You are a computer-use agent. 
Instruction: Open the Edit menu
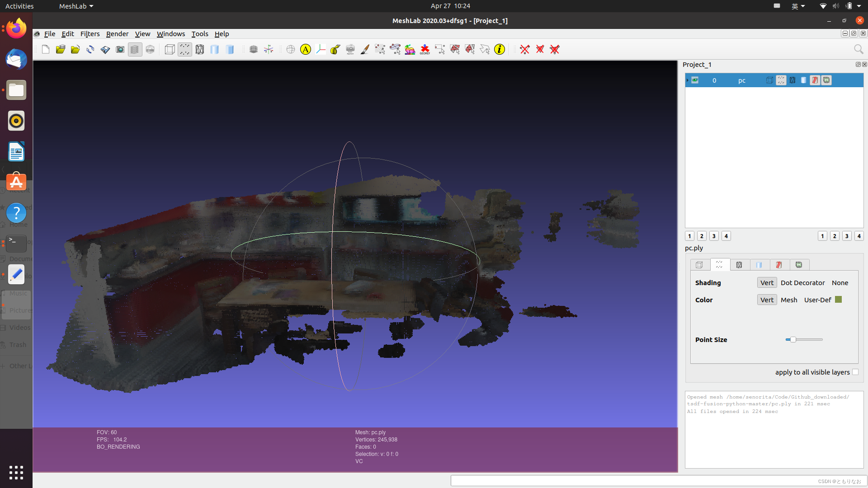coord(68,34)
